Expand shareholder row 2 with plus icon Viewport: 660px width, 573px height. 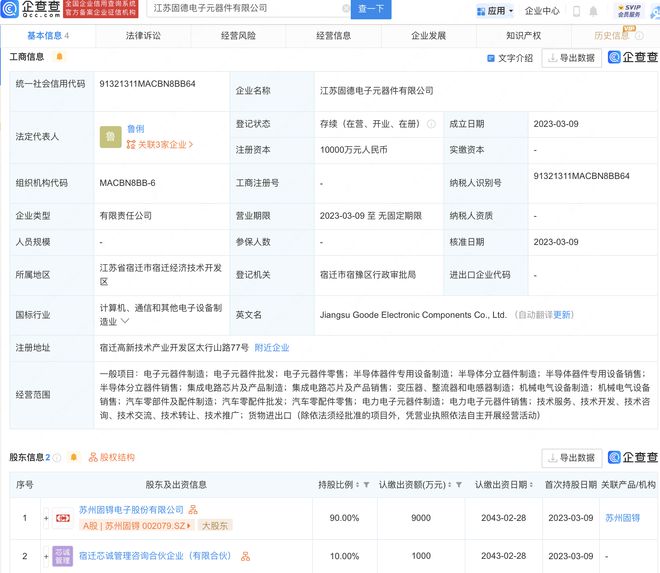point(46,557)
